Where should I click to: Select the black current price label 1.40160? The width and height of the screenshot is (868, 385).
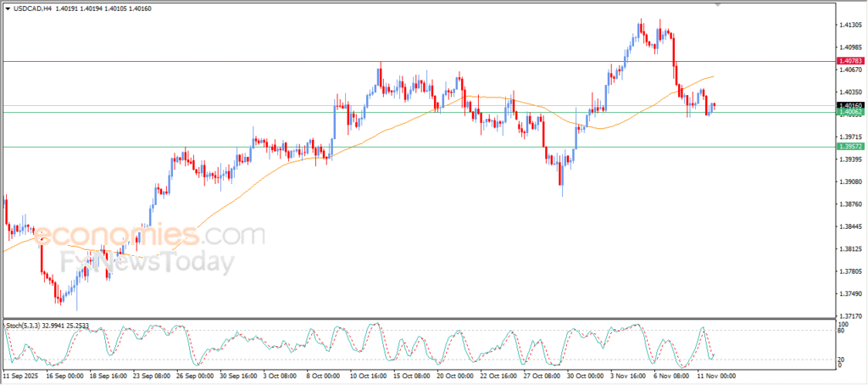pos(851,105)
